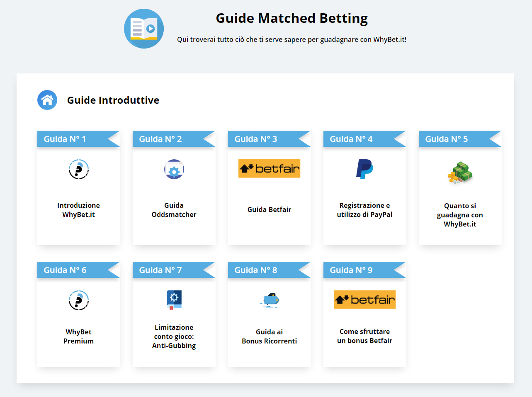This screenshot has height=397, width=532.
Task: Open Registrazione e utilizzo di PayPal
Action: 365,210
